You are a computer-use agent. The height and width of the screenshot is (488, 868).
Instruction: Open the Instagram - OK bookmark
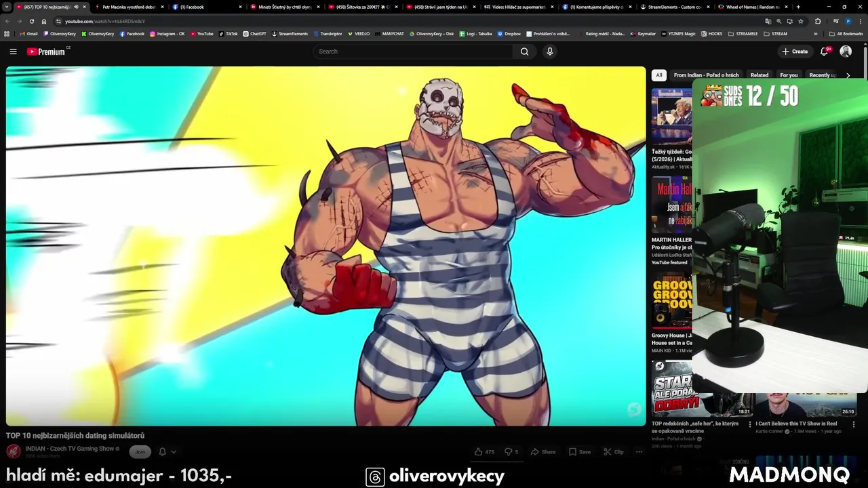(x=167, y=33)
